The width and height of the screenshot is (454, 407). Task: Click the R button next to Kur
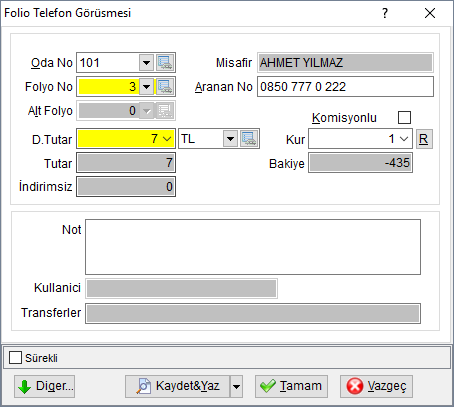pyautogui.click(x=424, y=139)
